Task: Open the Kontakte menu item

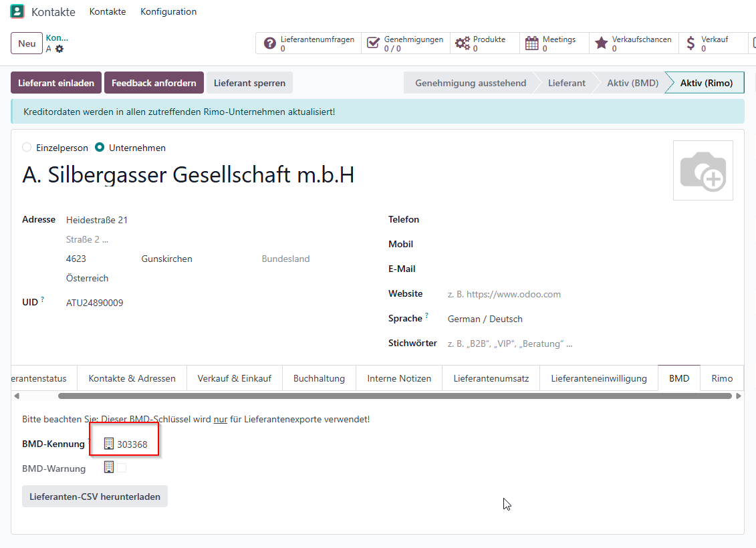Action: (x=108, y=11)
